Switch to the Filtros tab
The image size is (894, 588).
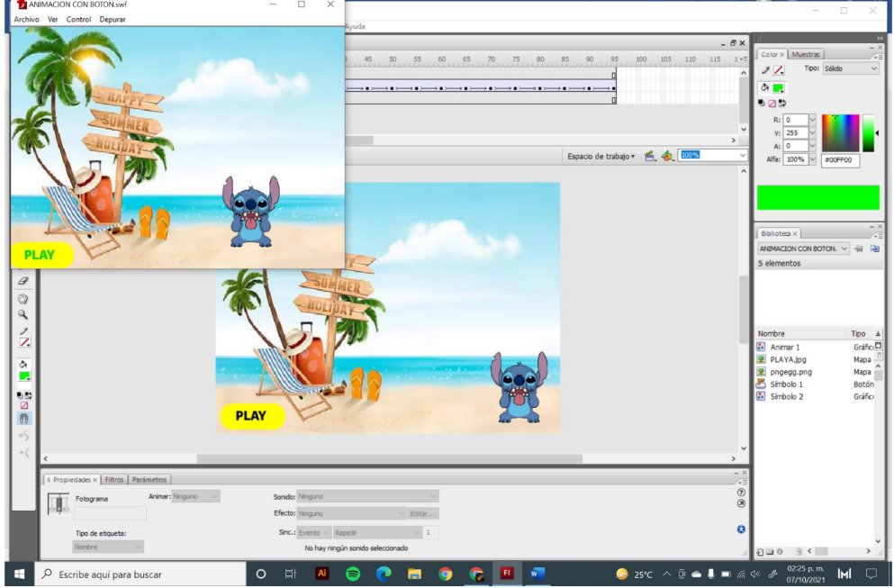point(114,480)
